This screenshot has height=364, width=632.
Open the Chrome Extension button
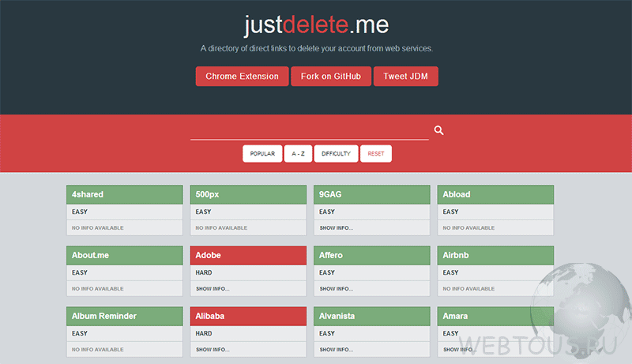[x=242, y=77]
